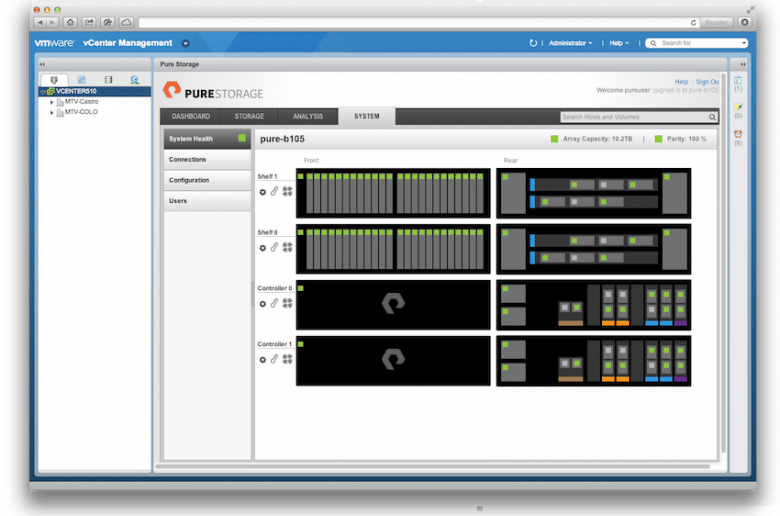Click browser home icon
Screen dimensions: 780x516
click(71, 22)
